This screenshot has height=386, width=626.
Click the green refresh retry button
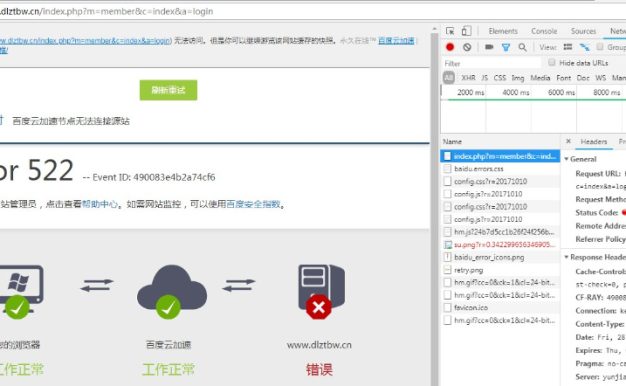(168, 90)
